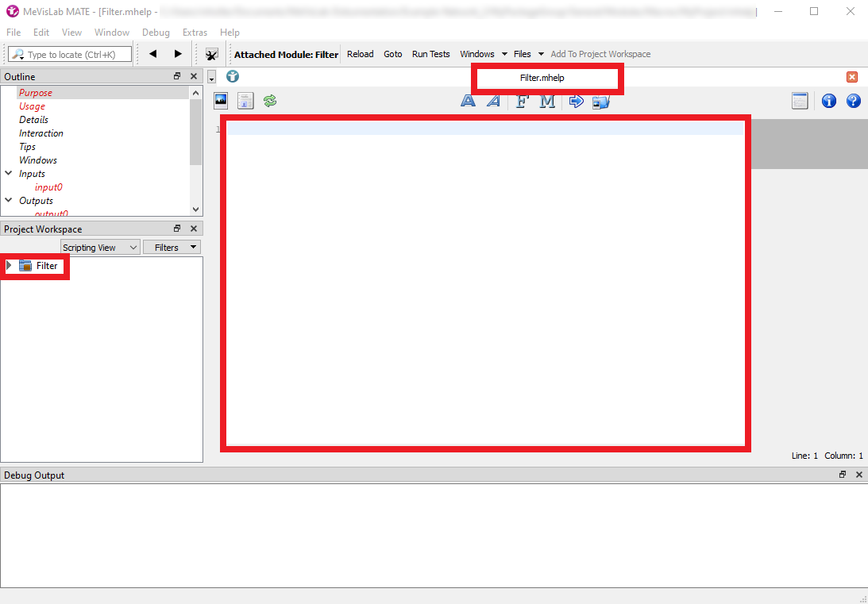The height and width of the screenshot is (604, 868).
Task: Navigate back with the left arrow
Action: pyautogui.click(x=153, y=54)
